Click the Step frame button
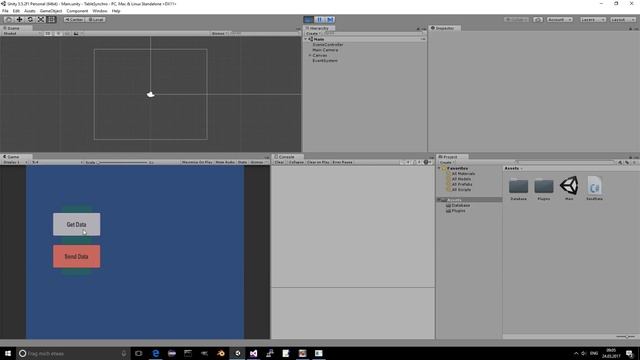The height and width of the screenshot is (360, 640). coord(330,20)
